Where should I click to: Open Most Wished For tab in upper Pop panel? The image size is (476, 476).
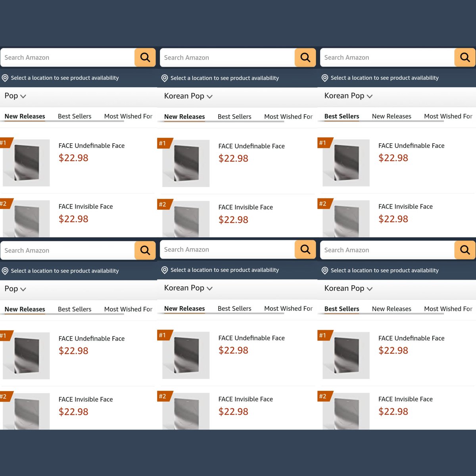[128, 116]
